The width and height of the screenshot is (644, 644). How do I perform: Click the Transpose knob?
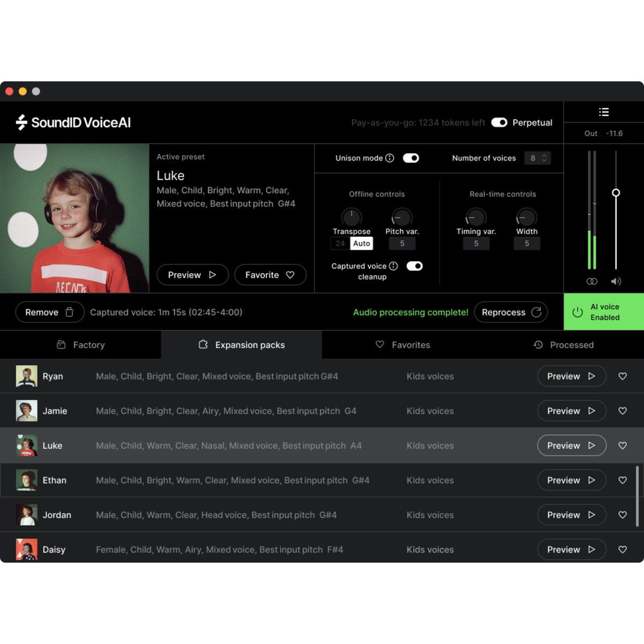352,217
